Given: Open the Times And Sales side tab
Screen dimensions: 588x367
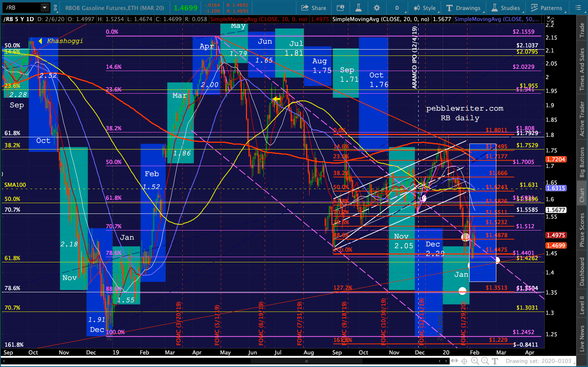Looking at the screenshot, I should pos(582,69).
